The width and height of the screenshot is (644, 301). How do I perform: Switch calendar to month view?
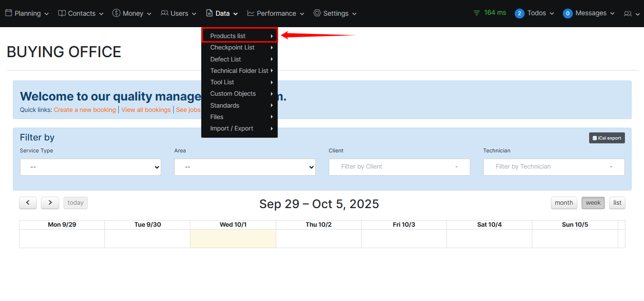[563, 203]
